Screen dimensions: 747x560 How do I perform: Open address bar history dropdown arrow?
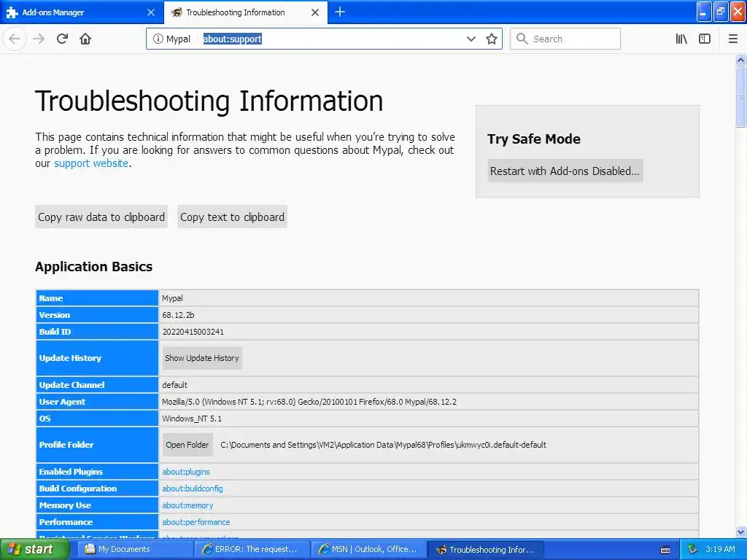pyautogui.click(x=471, y=39)
